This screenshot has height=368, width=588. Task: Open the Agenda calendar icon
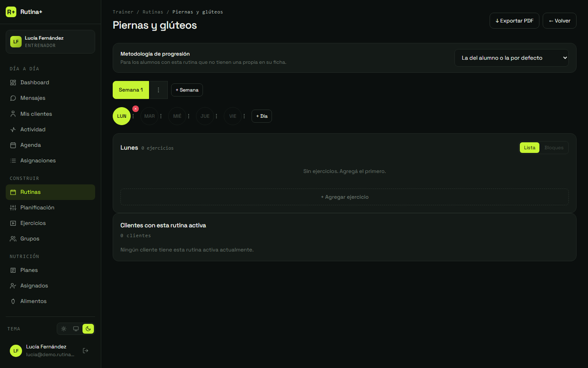tap(13, 145)
